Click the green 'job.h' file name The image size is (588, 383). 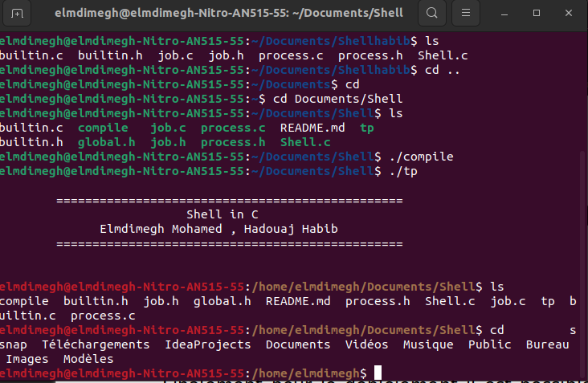pyautogui.click(x=168, y=142)
